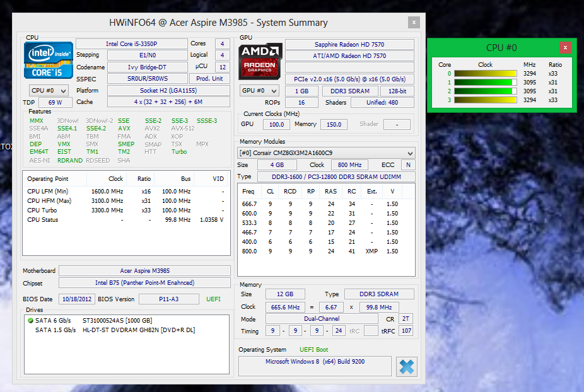Click the ATI/AMD Radeon HD 7570 field

click(x=349, y=55)
